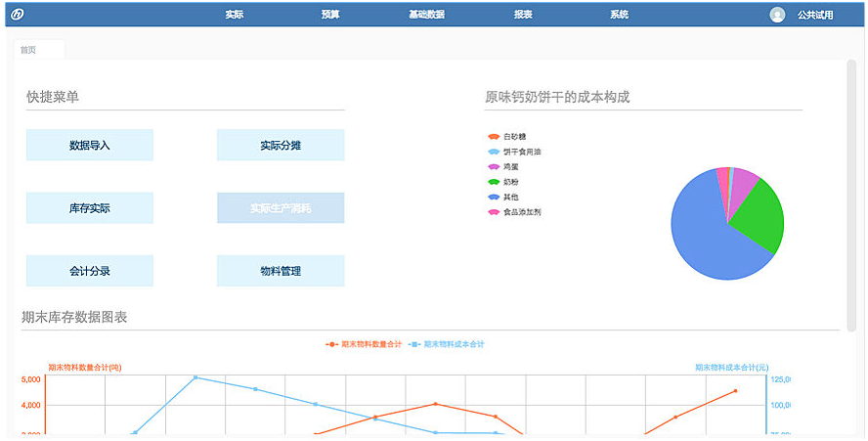Click the app logo in the top-left corner
868x441 pixels.
[17, 15]
